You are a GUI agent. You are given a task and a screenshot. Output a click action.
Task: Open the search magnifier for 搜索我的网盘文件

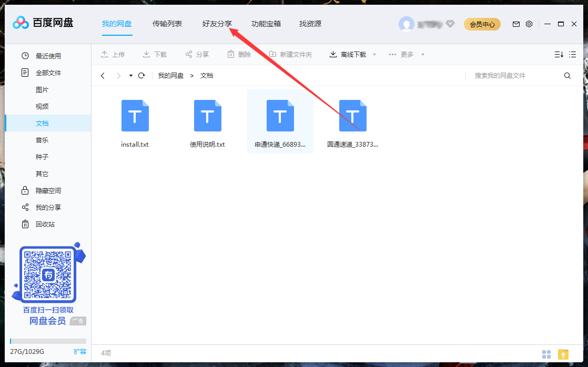(567, 75)
